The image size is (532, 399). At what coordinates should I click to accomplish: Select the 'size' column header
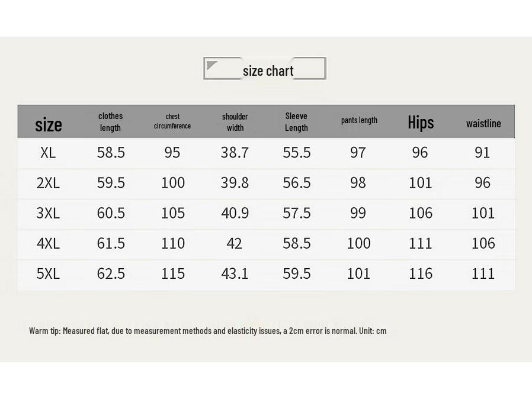(49, 124)
